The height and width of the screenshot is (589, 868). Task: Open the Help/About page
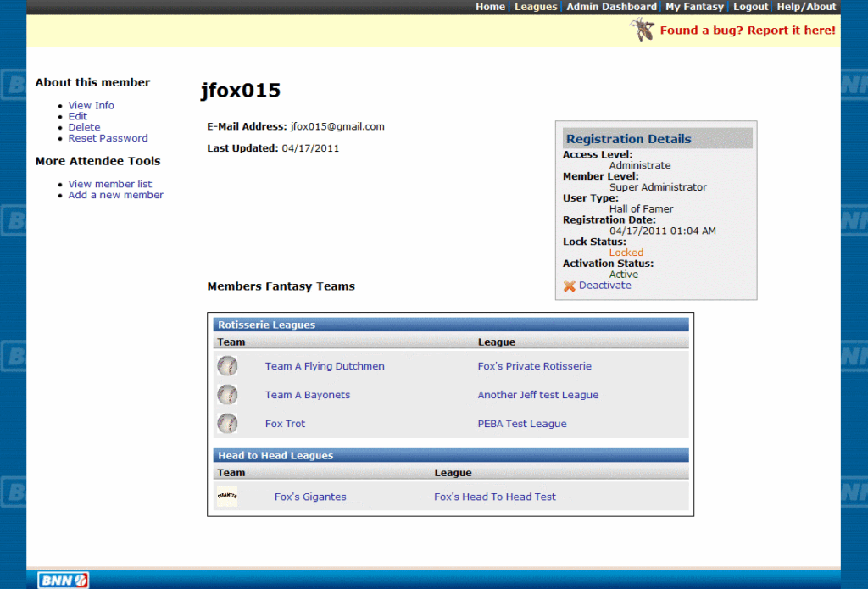tap(806, 7)
